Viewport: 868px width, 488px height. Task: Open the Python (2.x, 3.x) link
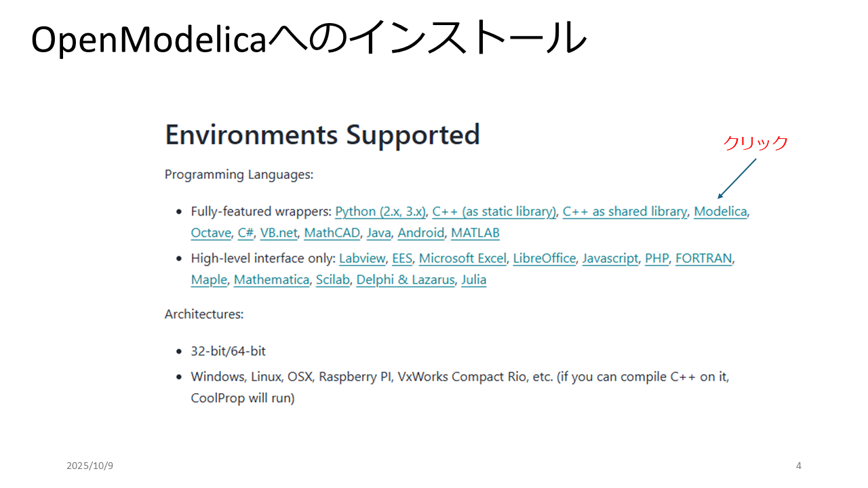pyautogui.click(x=380, y=211)
